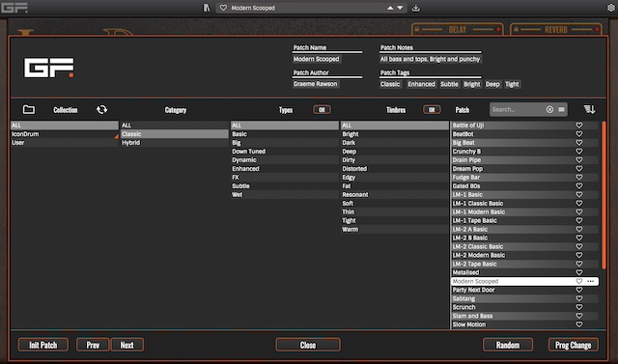The width and height of the screenshot is (618, 364).
Task: Click the refresh collection icon
Action: click(101, 109)
